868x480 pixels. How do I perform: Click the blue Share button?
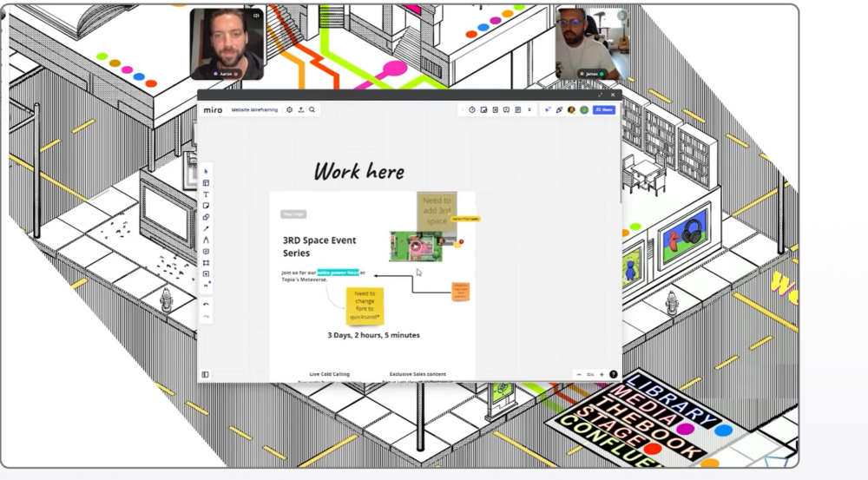click(604, 110)
